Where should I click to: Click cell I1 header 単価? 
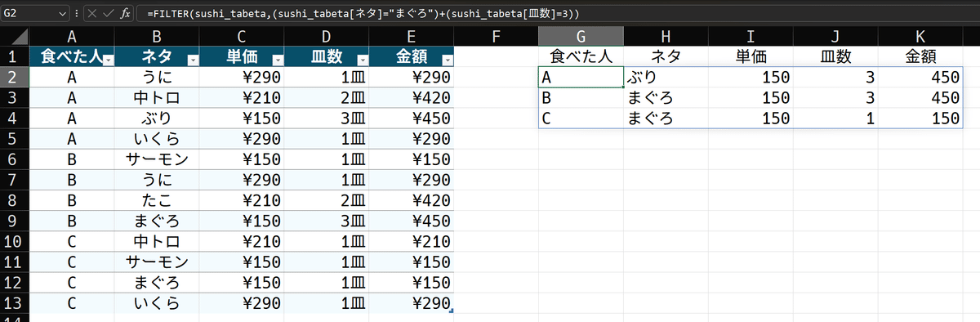point(751,56)
